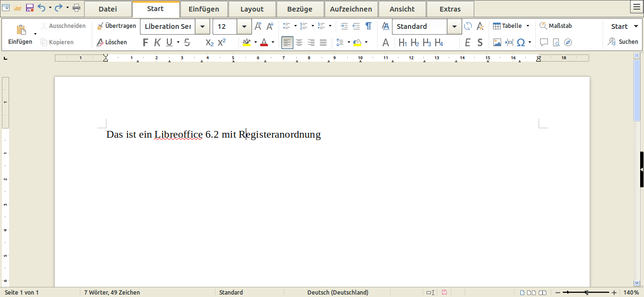
Task: Adjust the zoom slider in status bar
Action: [x=586, y=293]
